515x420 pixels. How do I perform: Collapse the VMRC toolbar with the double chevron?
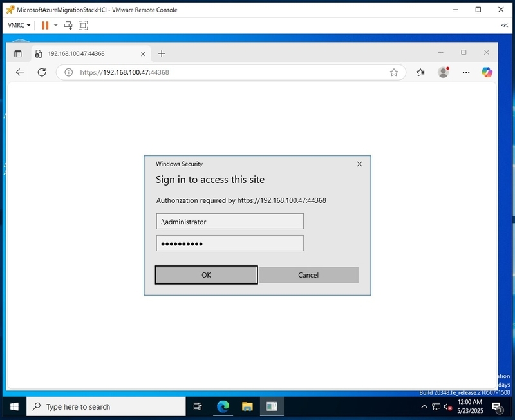click(x=504, y=25)
